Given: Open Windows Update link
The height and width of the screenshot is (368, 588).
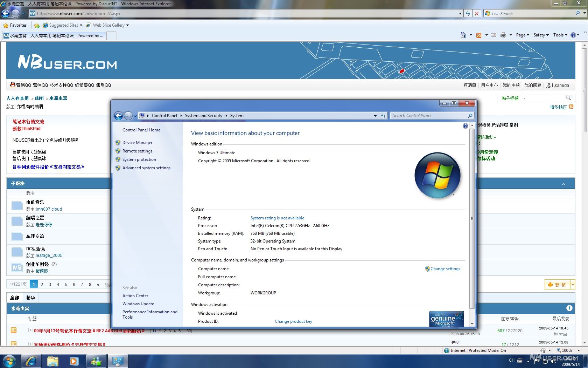Looking at the screenshot, I should (x=138, y=304).
